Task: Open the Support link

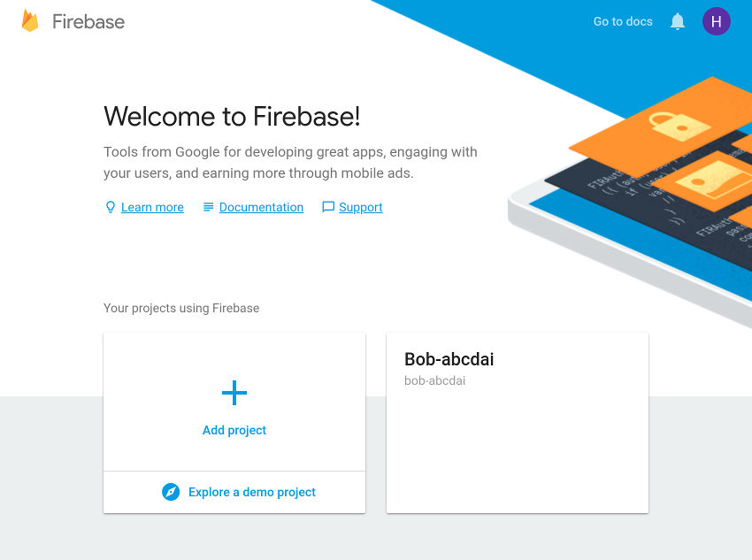Action: coord(361,207)
